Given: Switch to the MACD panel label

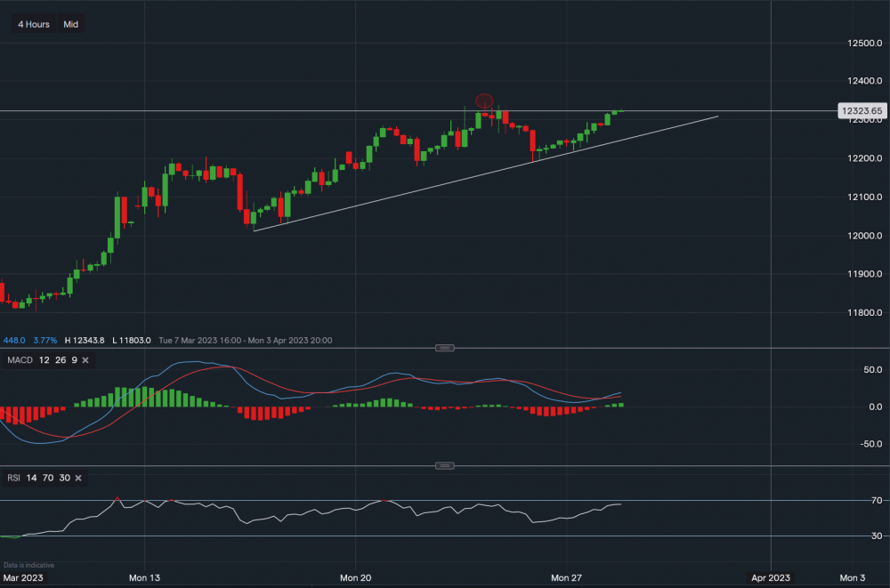Looking at the screenshot, I should pyautogui.click(x=20, y=360).
